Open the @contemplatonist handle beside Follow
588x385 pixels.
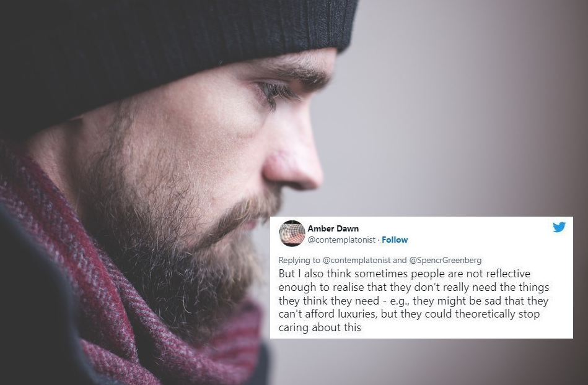point(341,240)
